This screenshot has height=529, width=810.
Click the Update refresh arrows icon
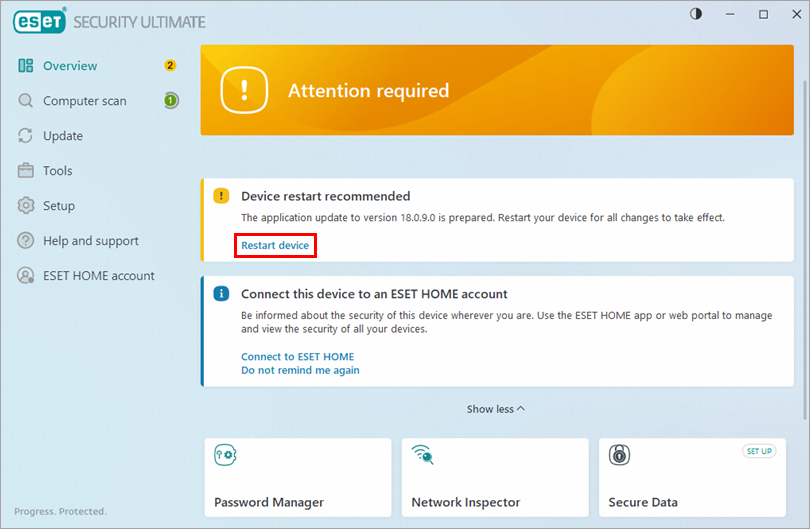pyautogui.click(x=26, y=135)
